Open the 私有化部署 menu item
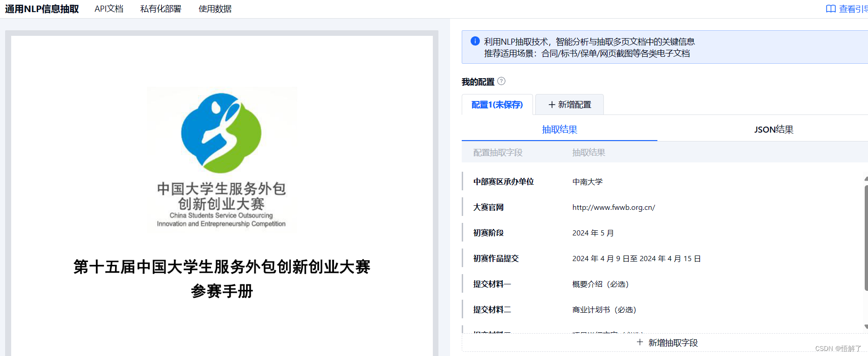 [161, 9]
